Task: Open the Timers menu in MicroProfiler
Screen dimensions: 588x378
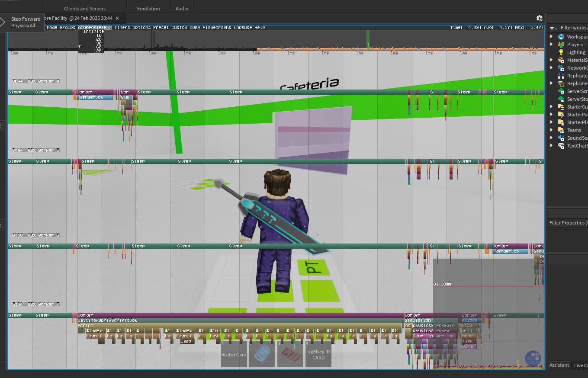Action: pyautogui.click(x=122, y=28)
